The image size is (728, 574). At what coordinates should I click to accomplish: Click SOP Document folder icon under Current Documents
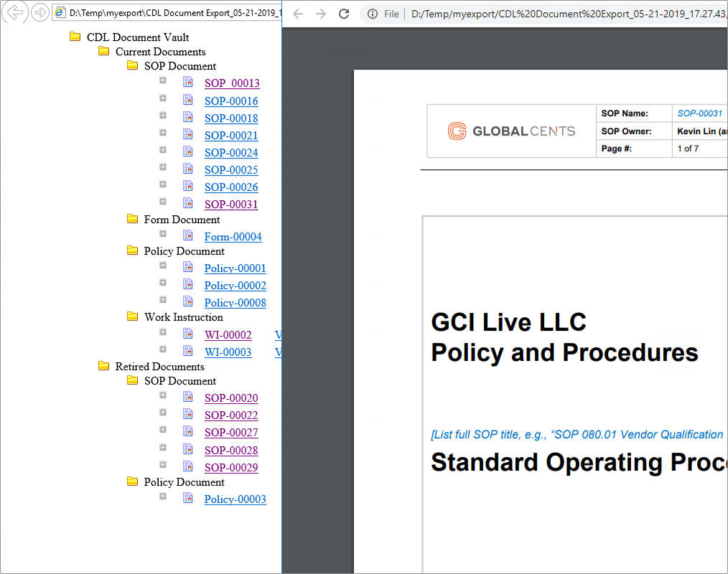point(132,65)
